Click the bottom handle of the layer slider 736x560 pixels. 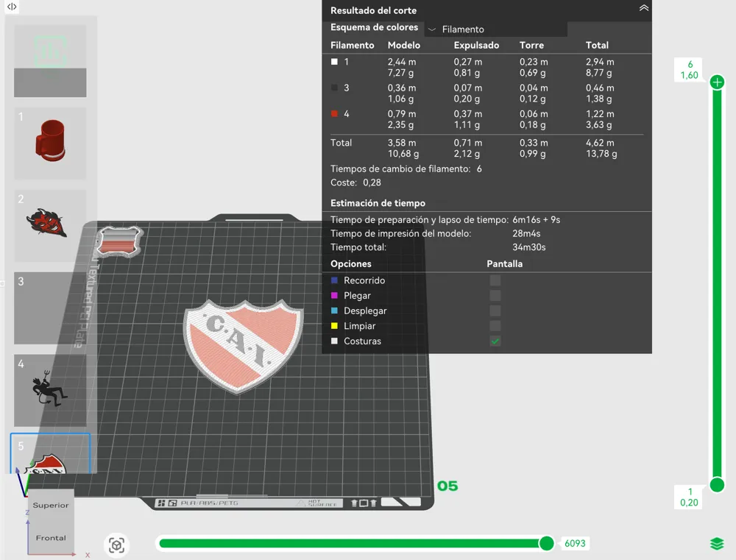(x=717, y=484)
